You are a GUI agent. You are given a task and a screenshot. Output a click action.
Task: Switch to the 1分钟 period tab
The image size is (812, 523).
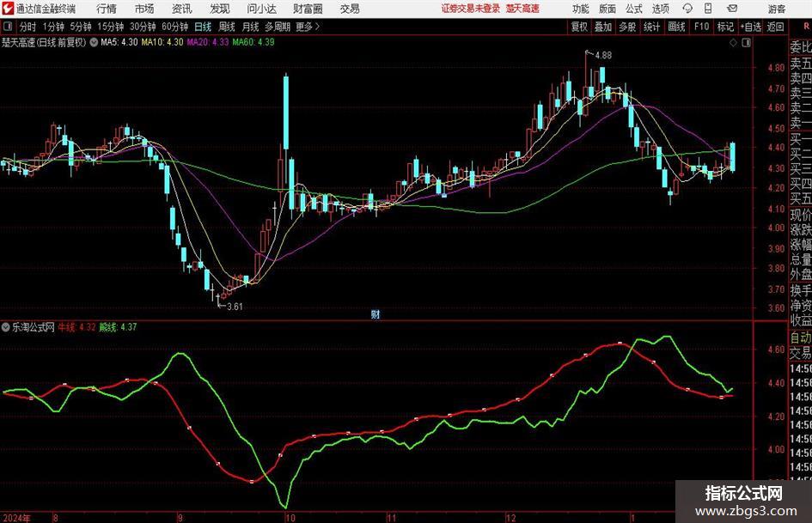pyautogui.click(x=53, y=27)
